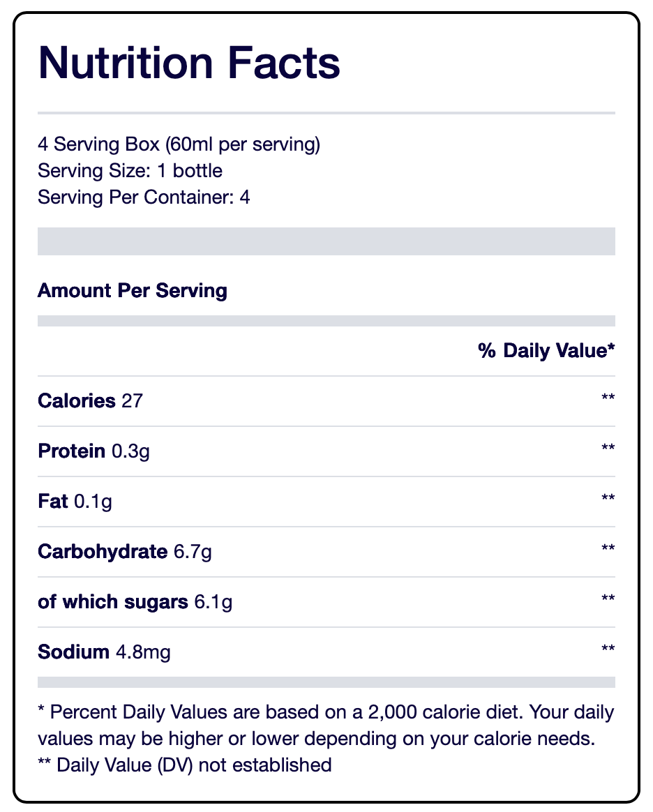Image resolution: width=653 pixels, height=812 pixels.
Task: Click the Amount Per Serving label
Action: (133, 290)
